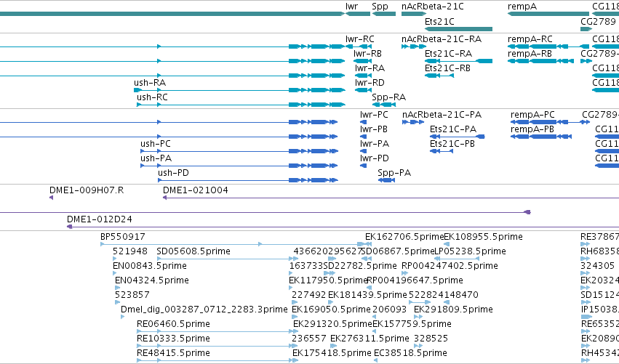The image size is (619, 364).
Task: Select the EK276311.5prime EST label
Action: click(370, 339)
